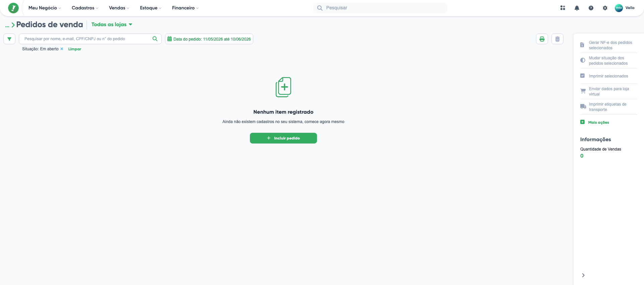
Task: Open notifications bell icon
Action: [577, 8]
